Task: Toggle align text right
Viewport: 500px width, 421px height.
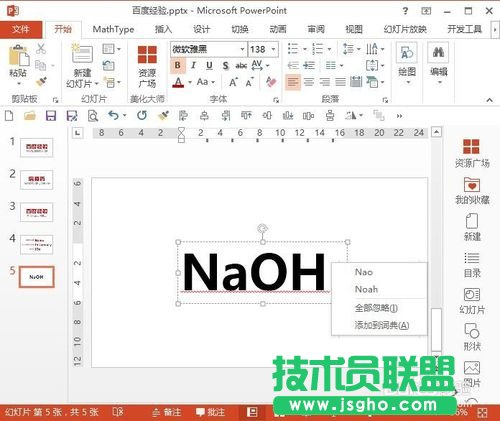Action: pyautogui.click(x=325, y=82)
